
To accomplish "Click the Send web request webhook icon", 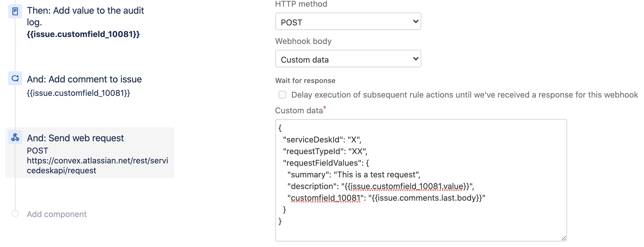I will [15, 137].
